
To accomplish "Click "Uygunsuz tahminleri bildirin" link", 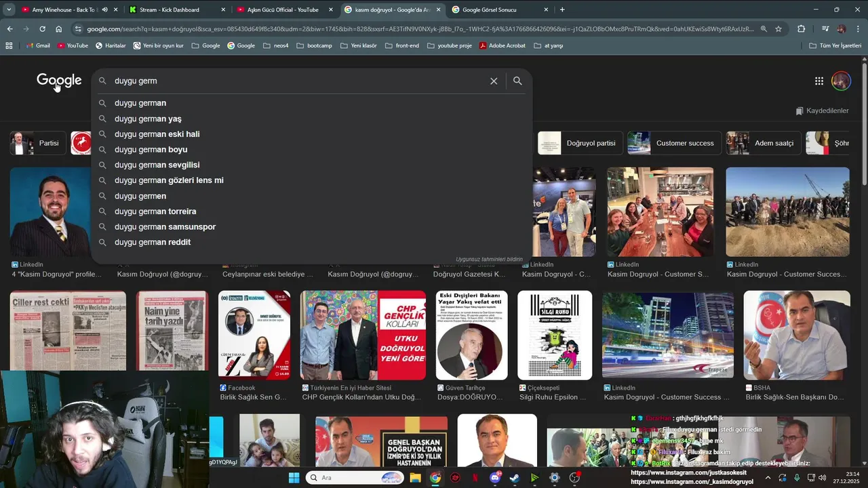I will click(x=489, y=259).
